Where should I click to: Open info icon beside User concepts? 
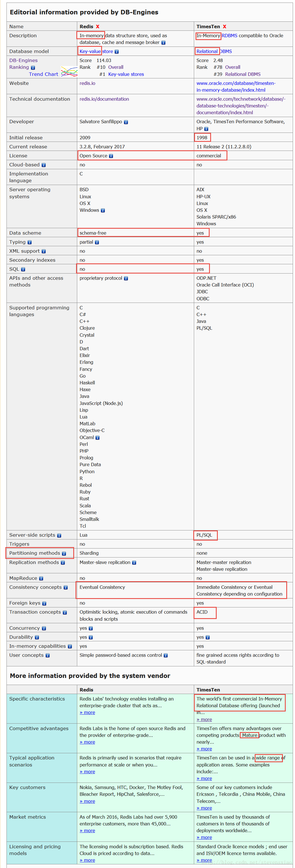(48, 656)
